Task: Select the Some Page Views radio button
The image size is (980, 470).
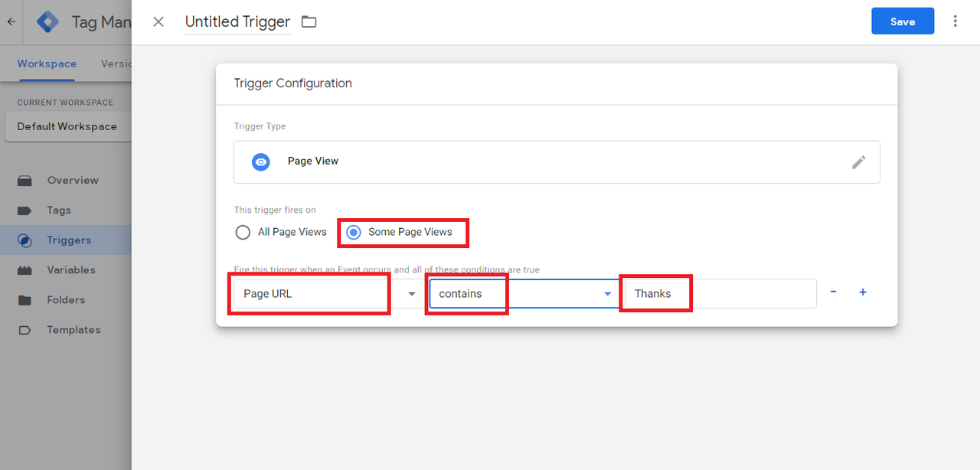Action: tap(353, 232)
